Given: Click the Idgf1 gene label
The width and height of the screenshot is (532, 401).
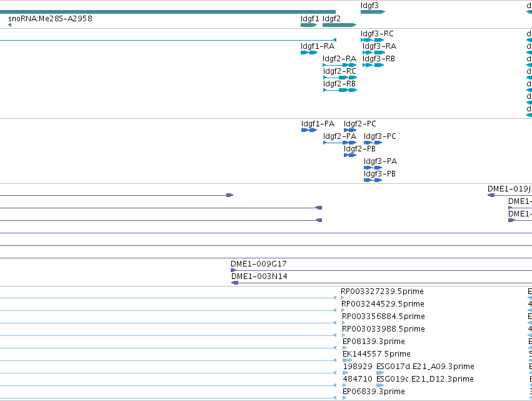Looking at the screenshot, I should pos(309,19).
